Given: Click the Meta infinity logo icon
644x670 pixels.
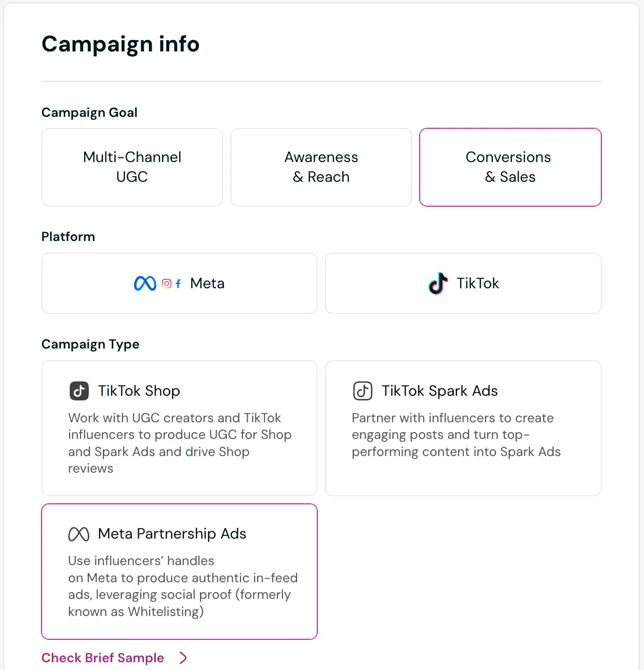Looking at the screenshot, I should [x=144, y=284].
